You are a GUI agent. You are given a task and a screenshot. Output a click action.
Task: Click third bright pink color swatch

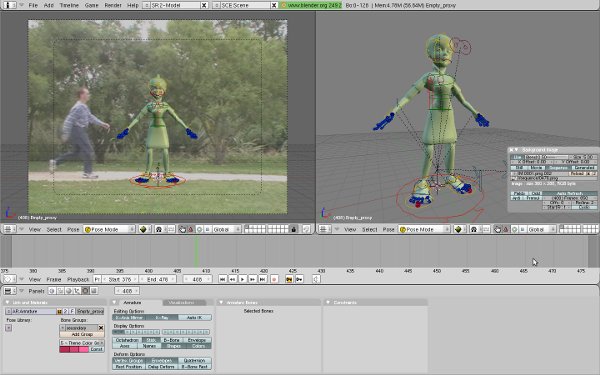click(84, 349)
